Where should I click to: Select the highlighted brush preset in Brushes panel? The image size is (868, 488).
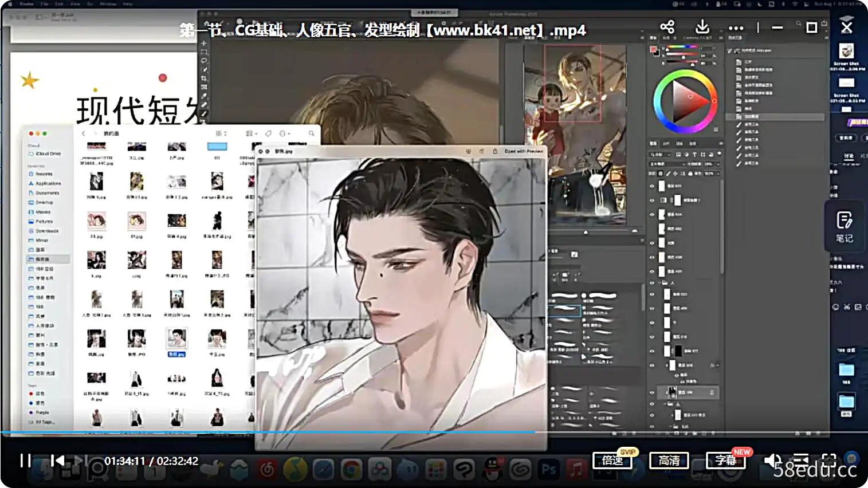click(x=565, y=310)
